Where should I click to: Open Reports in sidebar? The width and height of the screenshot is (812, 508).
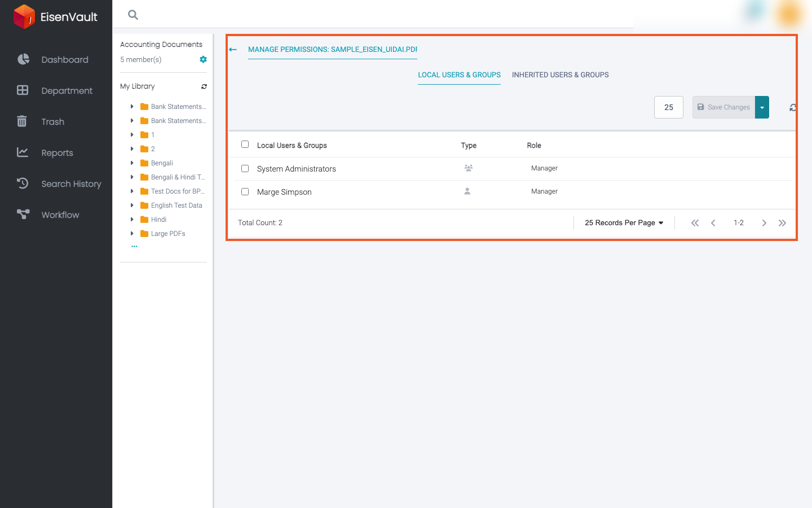tap(56, 152)
